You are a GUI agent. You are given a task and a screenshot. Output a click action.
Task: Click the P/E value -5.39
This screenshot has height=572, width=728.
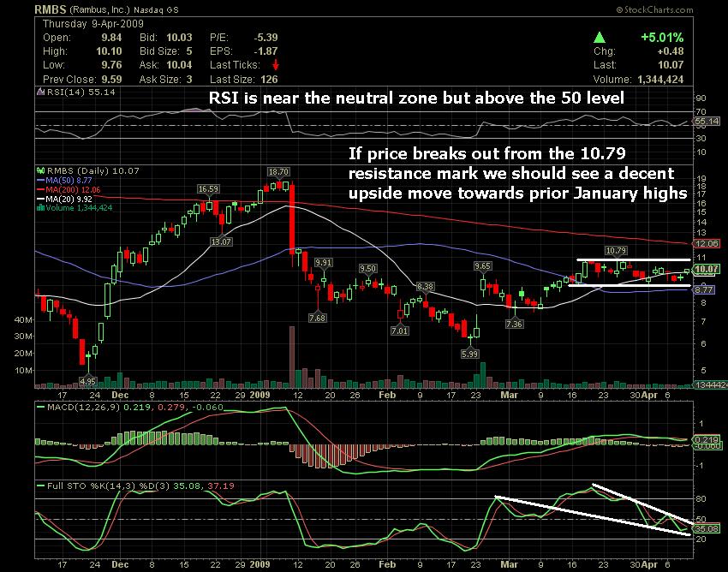266,38
